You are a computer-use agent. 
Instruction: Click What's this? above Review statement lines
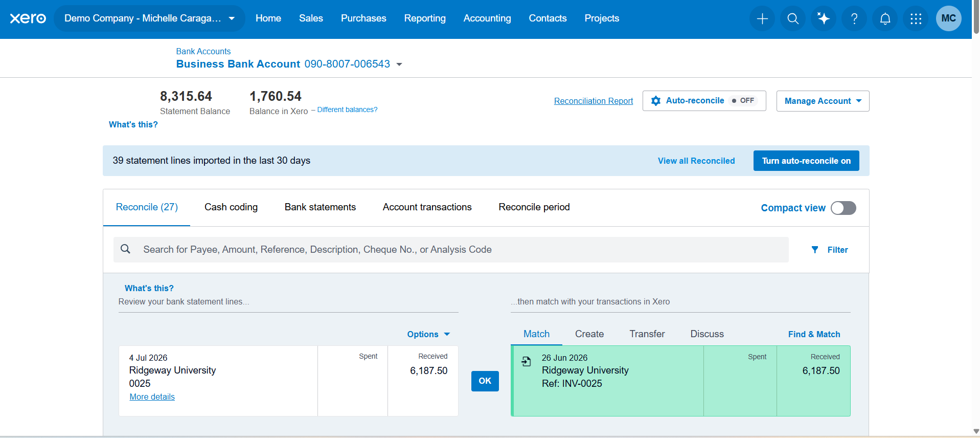(149, 288)
